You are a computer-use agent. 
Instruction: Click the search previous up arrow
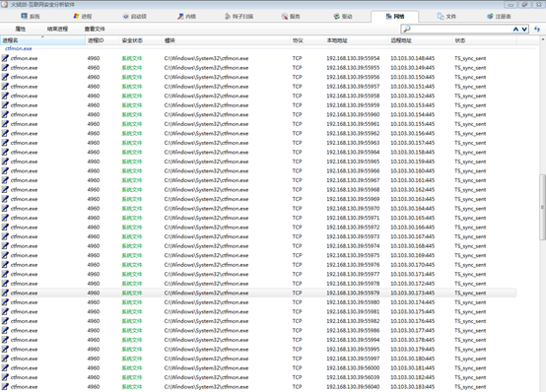[515, 30]
